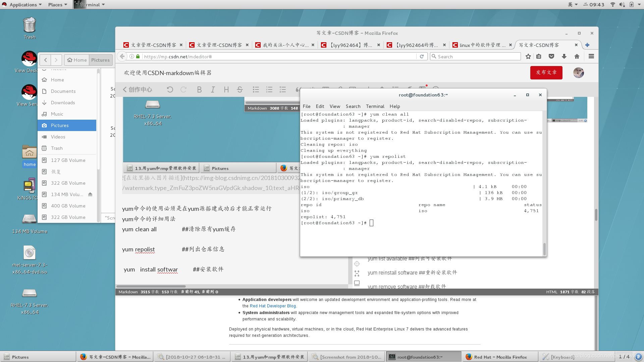Image resolution: width=644 pixels, height=362 pixels.
Task: Click the Home path button in file manager
Action: tap(77, 60)
